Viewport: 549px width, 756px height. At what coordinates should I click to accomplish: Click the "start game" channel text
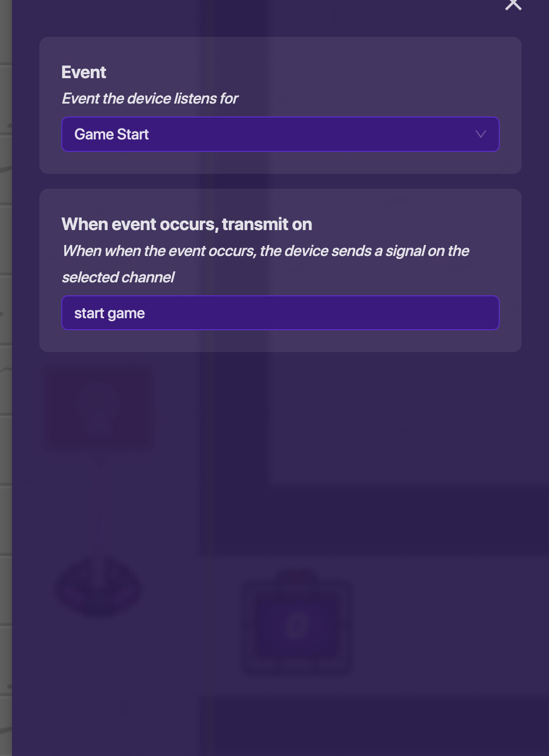click(x=110, y=313)
